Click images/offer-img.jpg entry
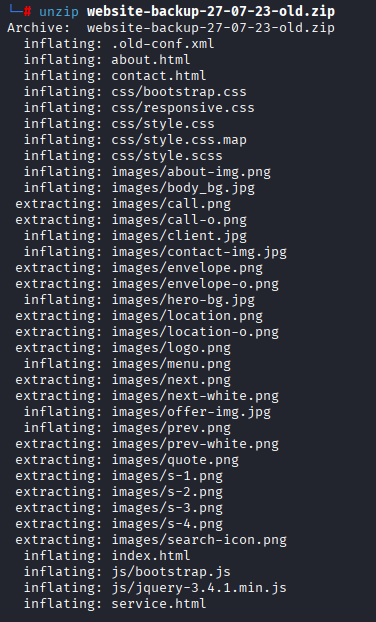This screenshot has width=376, height=622. [191, 411]
